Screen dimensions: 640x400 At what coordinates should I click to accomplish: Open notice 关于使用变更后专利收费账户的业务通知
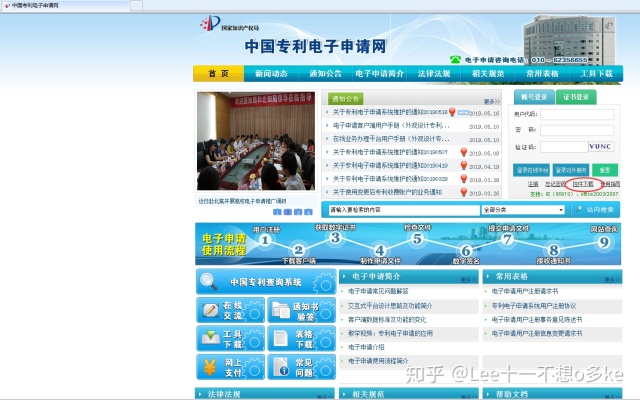(x=387, y=192)
